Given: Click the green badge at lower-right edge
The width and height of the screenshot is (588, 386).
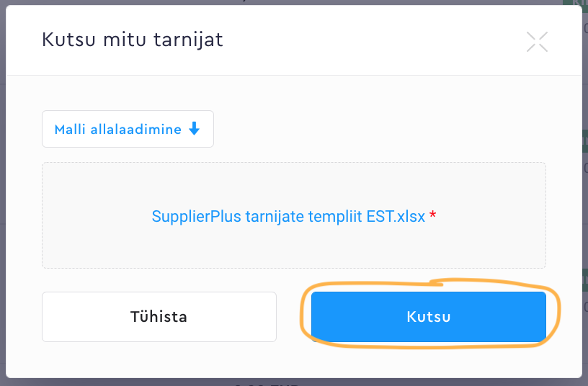Looking at the screenshot, I should [x=584, y=276].
